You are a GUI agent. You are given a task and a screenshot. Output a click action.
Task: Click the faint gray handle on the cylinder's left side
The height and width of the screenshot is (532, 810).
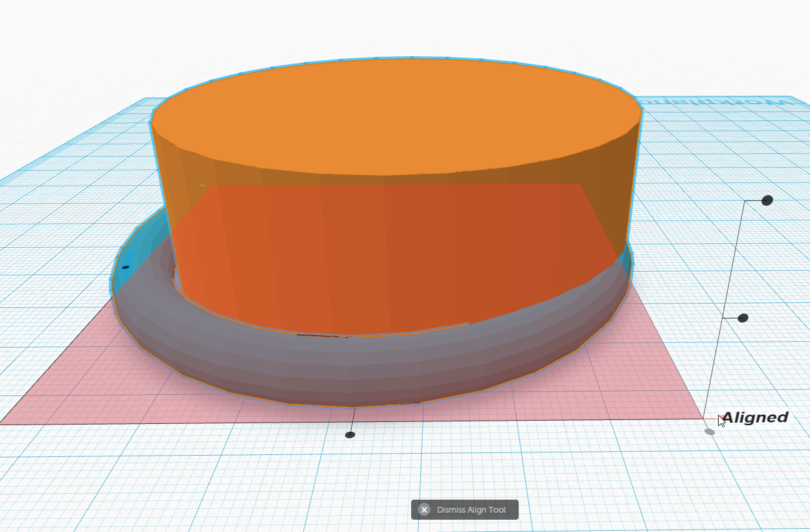(203, 185)
